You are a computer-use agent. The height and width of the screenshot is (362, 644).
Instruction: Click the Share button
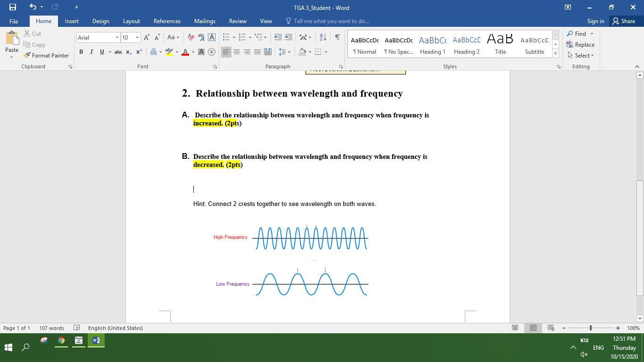click(623, 21)
